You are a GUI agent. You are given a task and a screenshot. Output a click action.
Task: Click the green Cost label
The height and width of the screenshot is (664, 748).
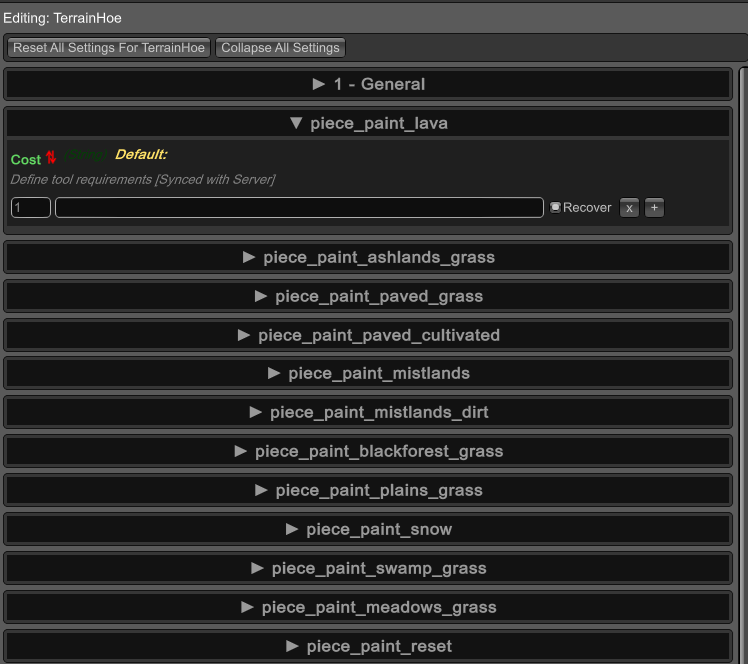[26, 160]
